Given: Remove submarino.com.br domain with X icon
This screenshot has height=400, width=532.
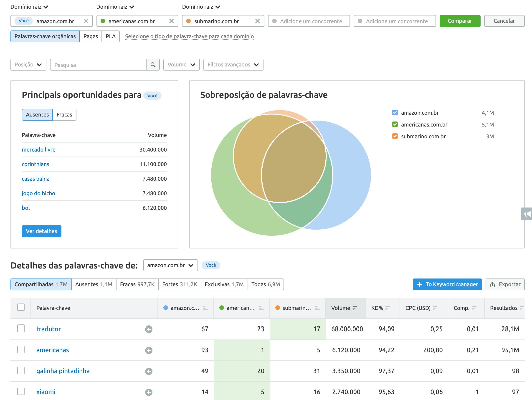Looking at the screenshot, I should (257, 21).
